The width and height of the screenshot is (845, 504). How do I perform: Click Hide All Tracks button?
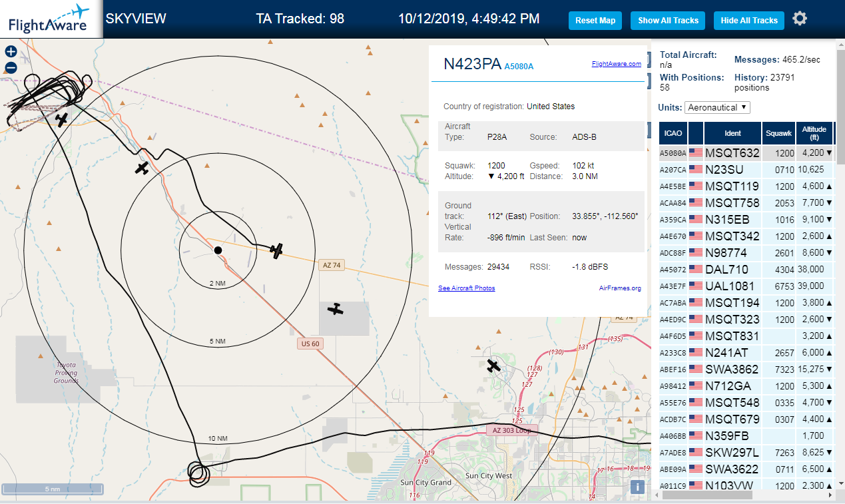coord(749,21)
